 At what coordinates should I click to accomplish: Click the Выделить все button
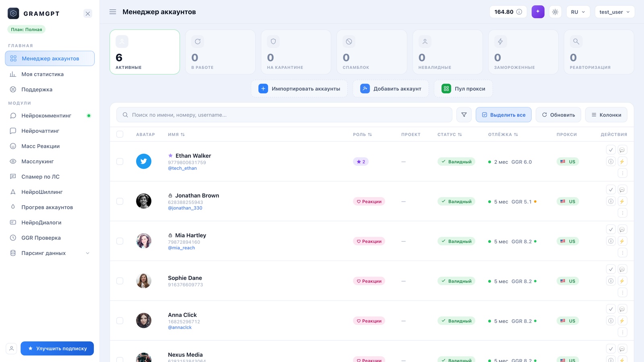[504, 115]
